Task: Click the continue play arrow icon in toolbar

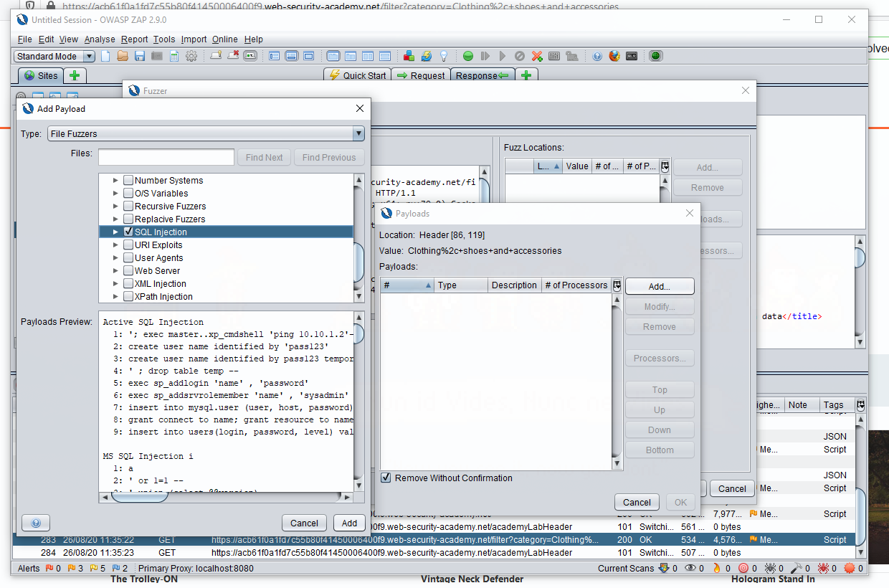Action: pyautogui.click(x=503, y=56)
